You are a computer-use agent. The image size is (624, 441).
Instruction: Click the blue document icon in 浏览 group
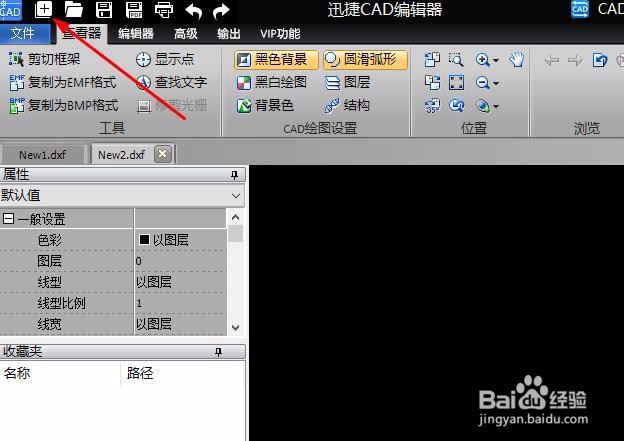[600, 60]
